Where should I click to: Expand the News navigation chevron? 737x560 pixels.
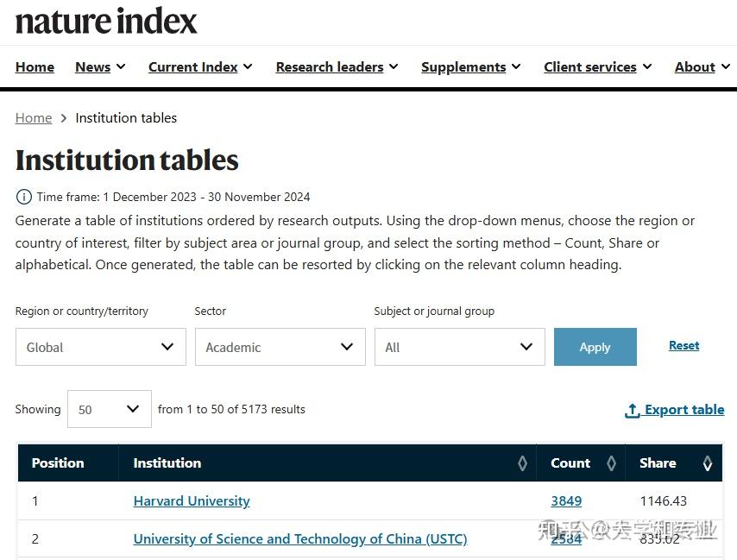(x=119, y=66)
